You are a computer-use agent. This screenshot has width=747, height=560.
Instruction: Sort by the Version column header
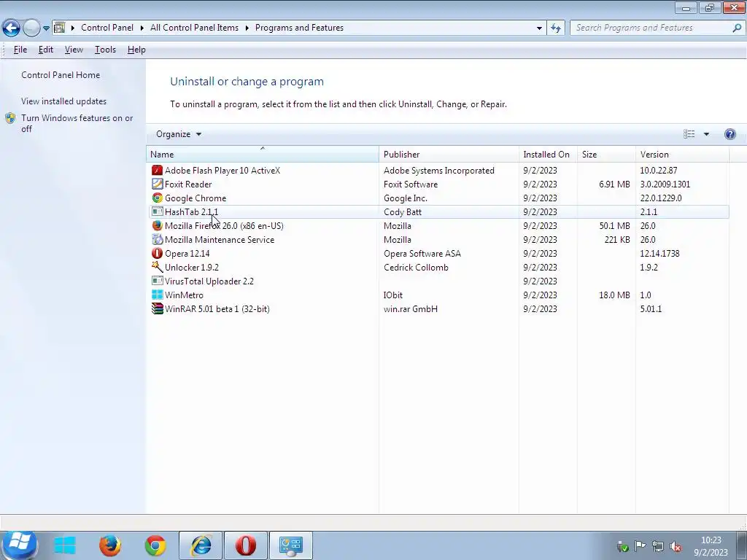click(682, 155)
